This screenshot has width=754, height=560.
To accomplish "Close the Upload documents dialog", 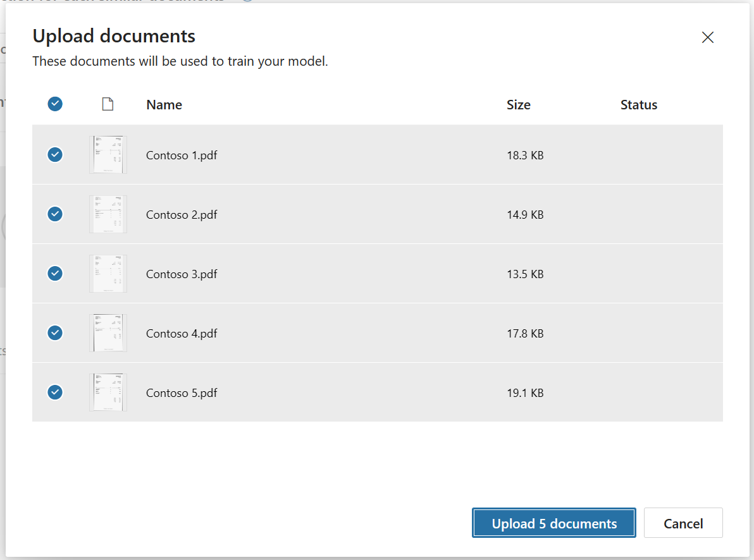I will (x=707, y=37).
